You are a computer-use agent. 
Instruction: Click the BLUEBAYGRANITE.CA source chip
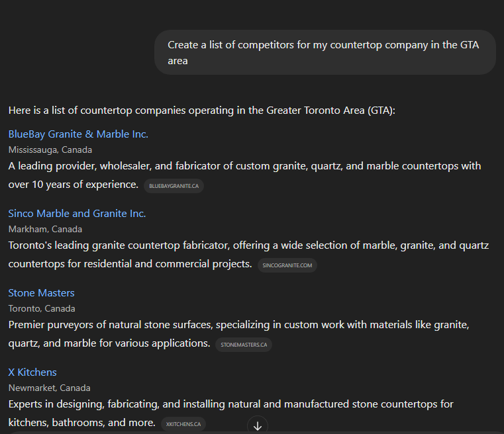tap(174, 186)
